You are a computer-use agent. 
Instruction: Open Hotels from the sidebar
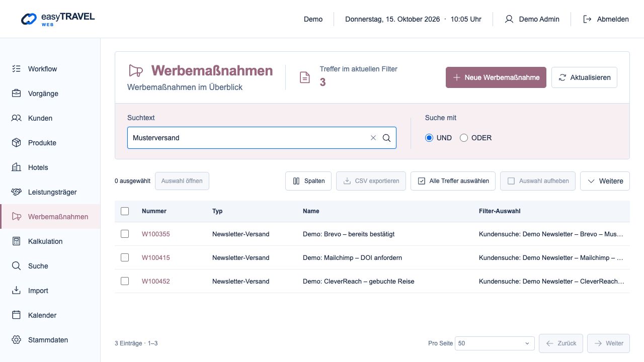tap(50, 167)
